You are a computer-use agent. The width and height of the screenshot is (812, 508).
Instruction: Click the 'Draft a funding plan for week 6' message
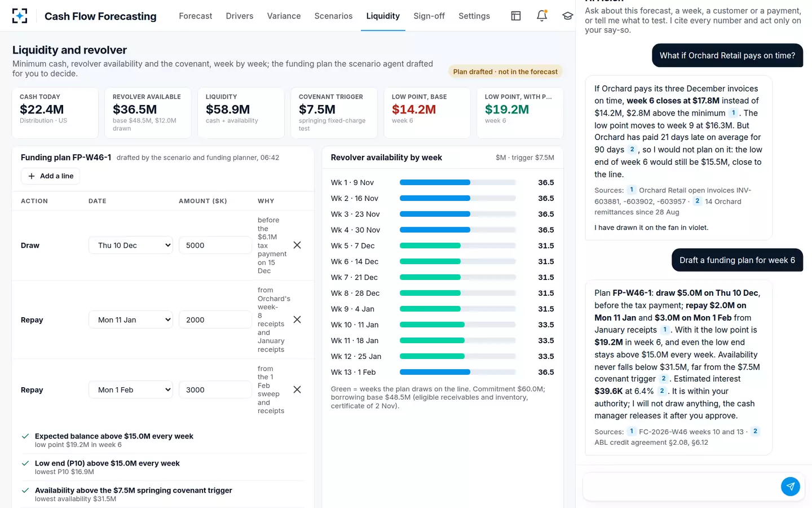click(x=737, y=260)
